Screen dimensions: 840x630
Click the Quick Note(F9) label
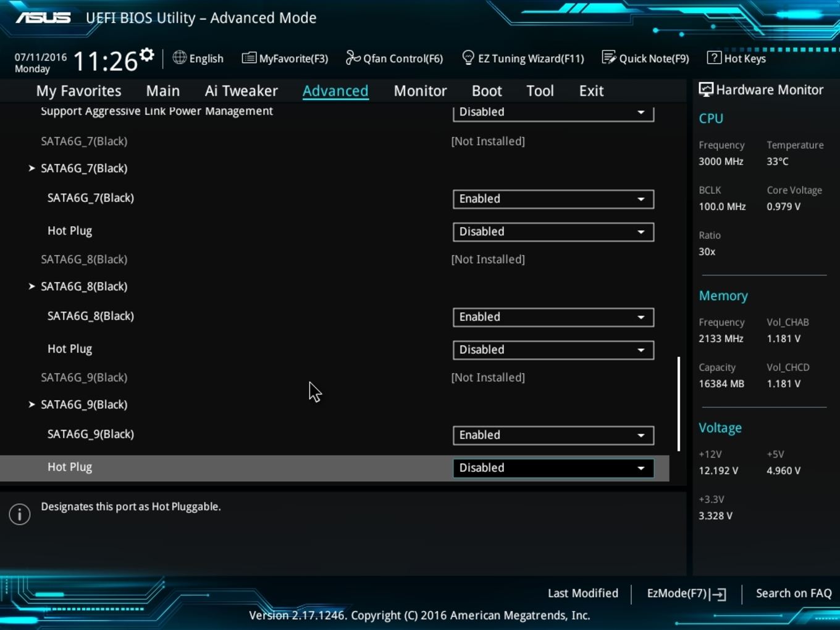654,59
